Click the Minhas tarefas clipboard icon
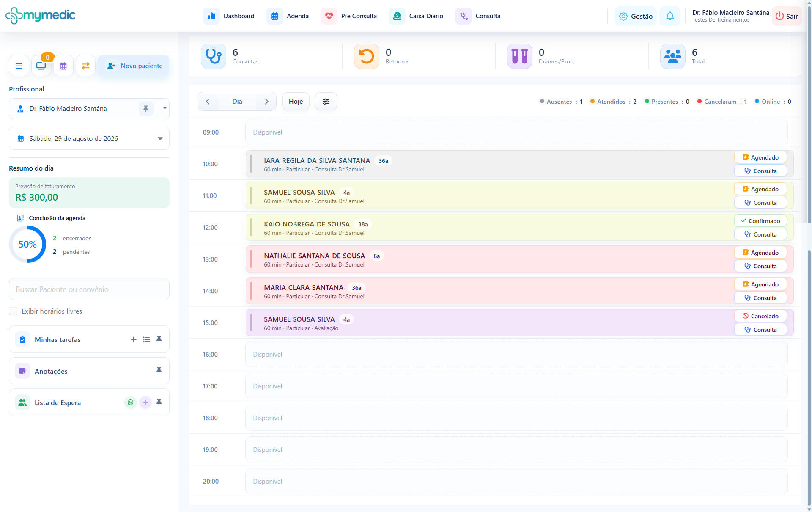Screen dimensions: 812x512 point(23,339)
